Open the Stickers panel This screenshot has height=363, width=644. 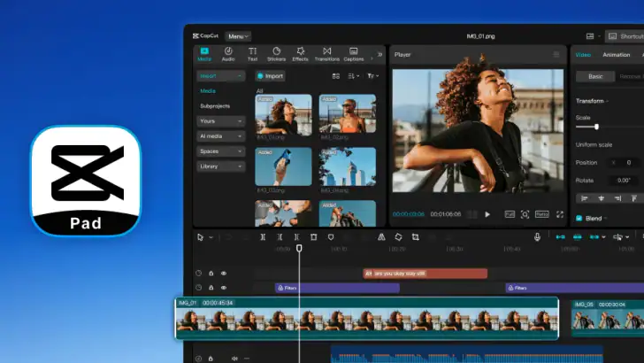tap(276, 54)
